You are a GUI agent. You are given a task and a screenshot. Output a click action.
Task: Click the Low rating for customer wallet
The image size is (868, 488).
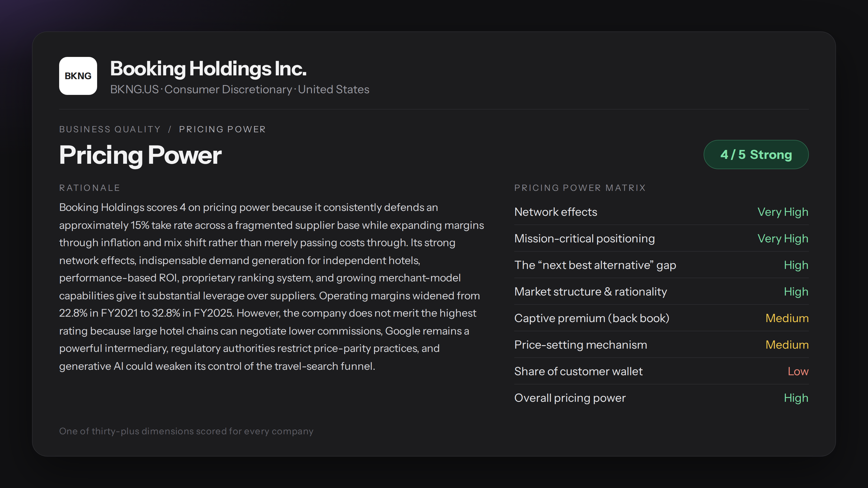coord(798,371)
